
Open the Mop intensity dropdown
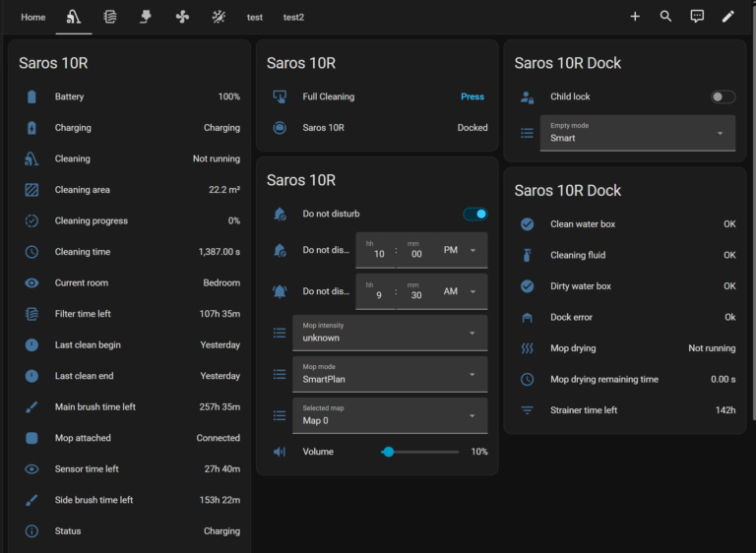[x=390, y=334]
